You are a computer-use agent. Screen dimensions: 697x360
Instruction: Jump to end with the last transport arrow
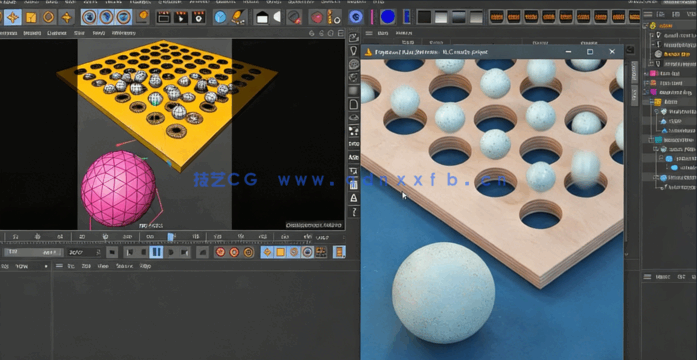pos(185,252)
